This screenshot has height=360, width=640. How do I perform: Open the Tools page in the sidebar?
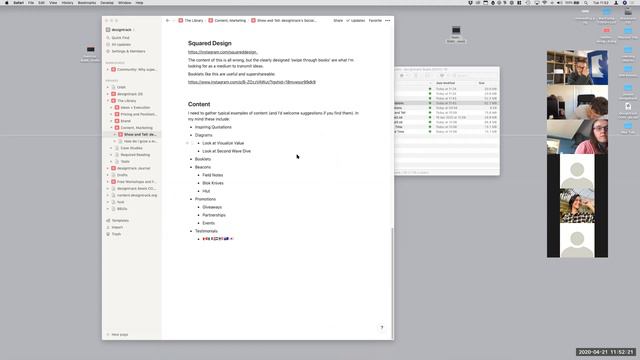pos(125,162)
